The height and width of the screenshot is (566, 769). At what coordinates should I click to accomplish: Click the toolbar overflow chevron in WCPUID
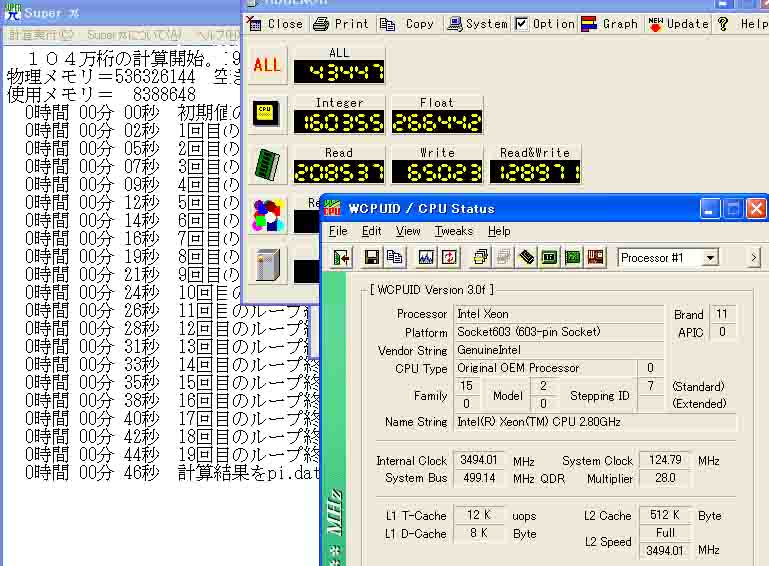(754, 257)
